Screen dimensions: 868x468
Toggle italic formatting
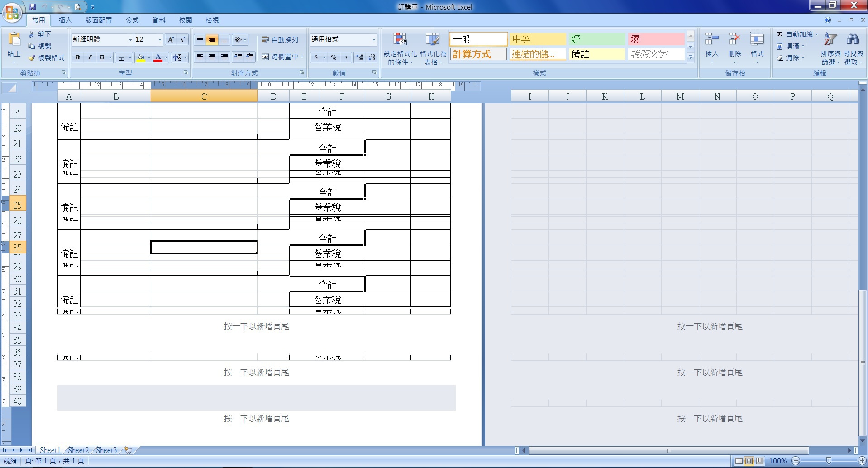tap(90, 57)
